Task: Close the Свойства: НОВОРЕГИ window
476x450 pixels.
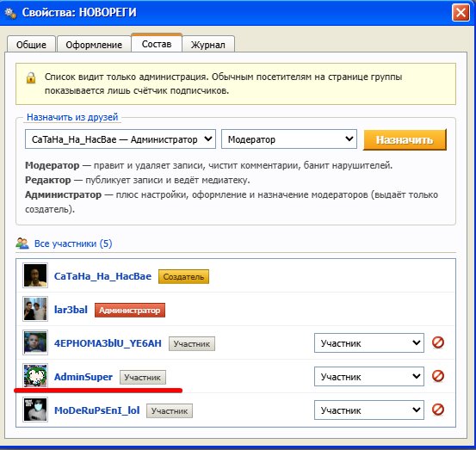Action: point(461,13)
